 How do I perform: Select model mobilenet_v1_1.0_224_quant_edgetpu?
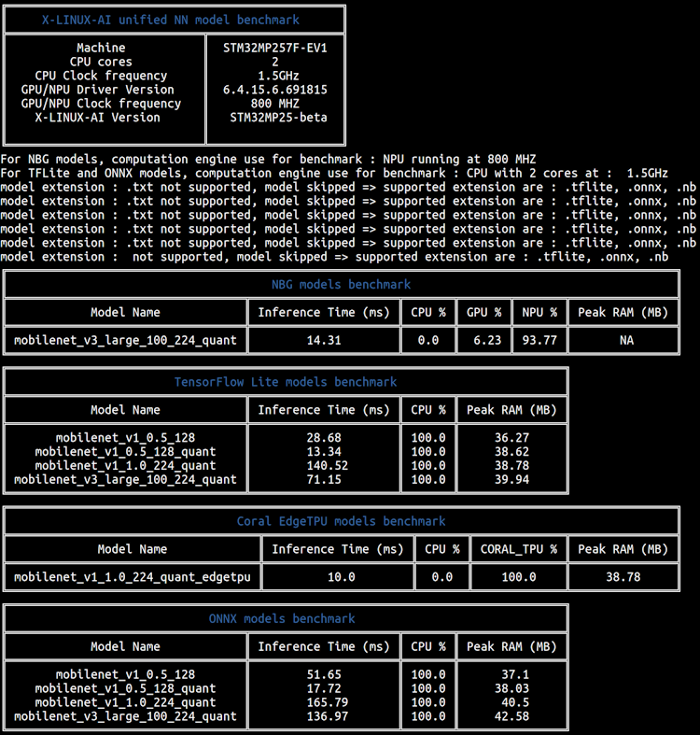[133, 577]
